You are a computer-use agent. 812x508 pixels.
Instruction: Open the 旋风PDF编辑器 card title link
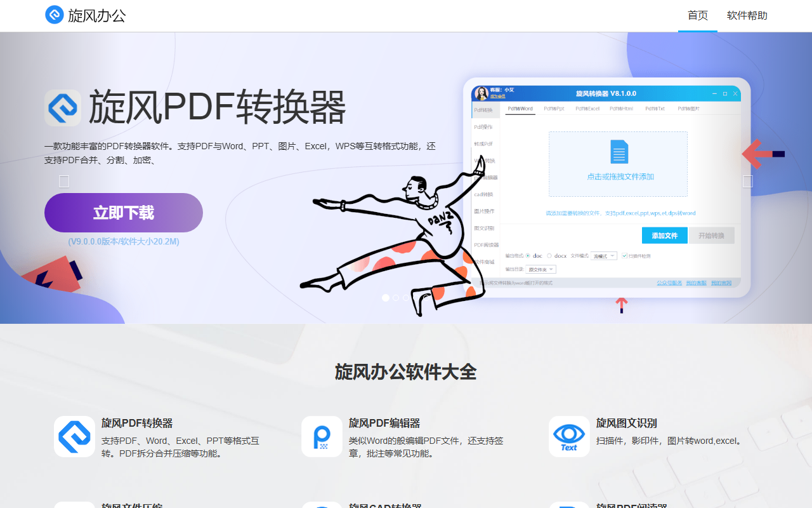coord(384,423)
